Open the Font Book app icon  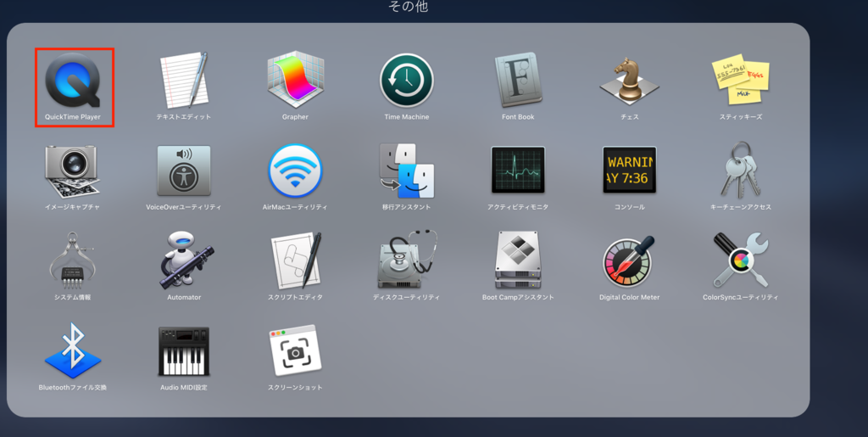coord(518,81)
